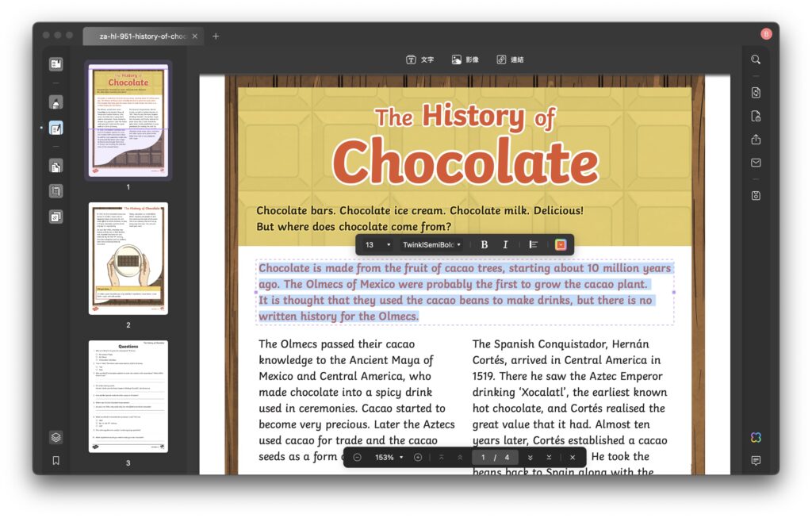Select page 1 thumbnail
Screen dimensions: 812x518
(x=128, y=121)
